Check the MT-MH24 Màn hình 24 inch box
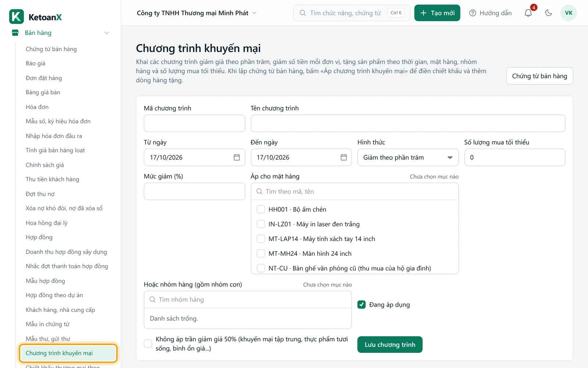Image resolution: width=588 pixels, height=368 pixels. pos(261,254)
